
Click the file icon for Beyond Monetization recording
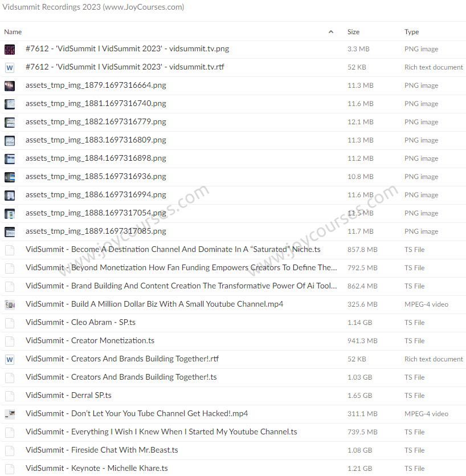coord(10,268)
